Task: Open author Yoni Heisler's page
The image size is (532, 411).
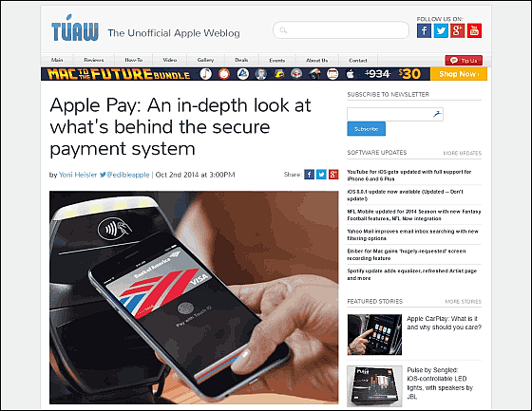Action: point(78,175)
